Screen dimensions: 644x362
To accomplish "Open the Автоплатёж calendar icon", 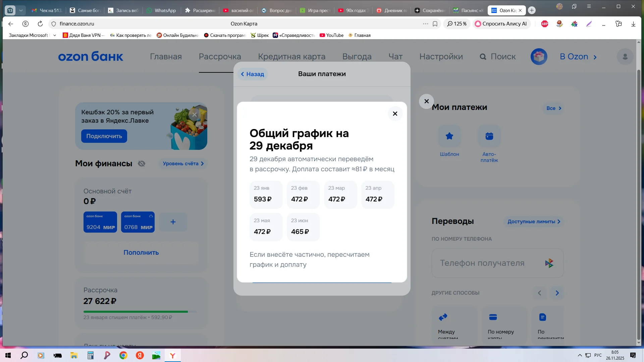I will (489, 136).
